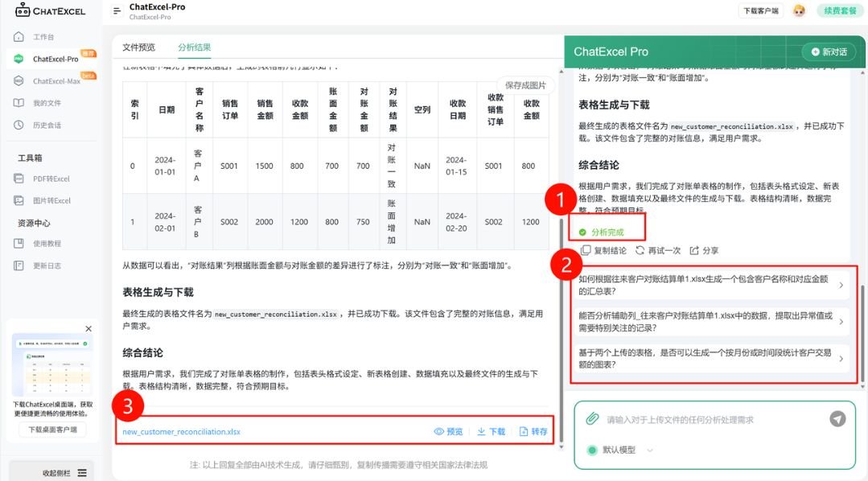Toggle the sidebar menu icon beside the ChatExcel-Pro title
Viewport: 868px width, 481px height.
(117, 10)
